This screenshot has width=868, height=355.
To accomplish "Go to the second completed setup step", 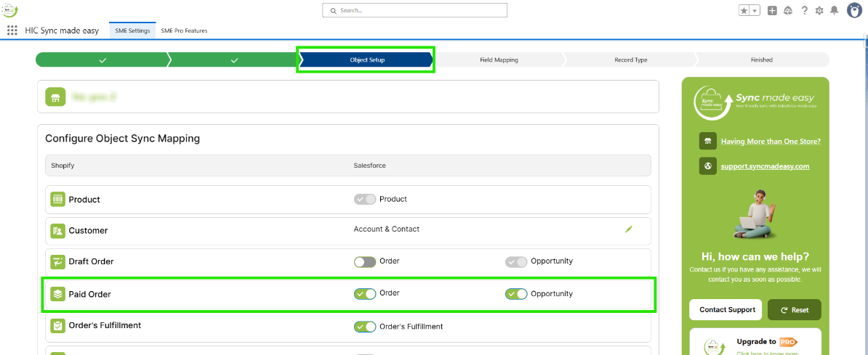I will 234,60.
